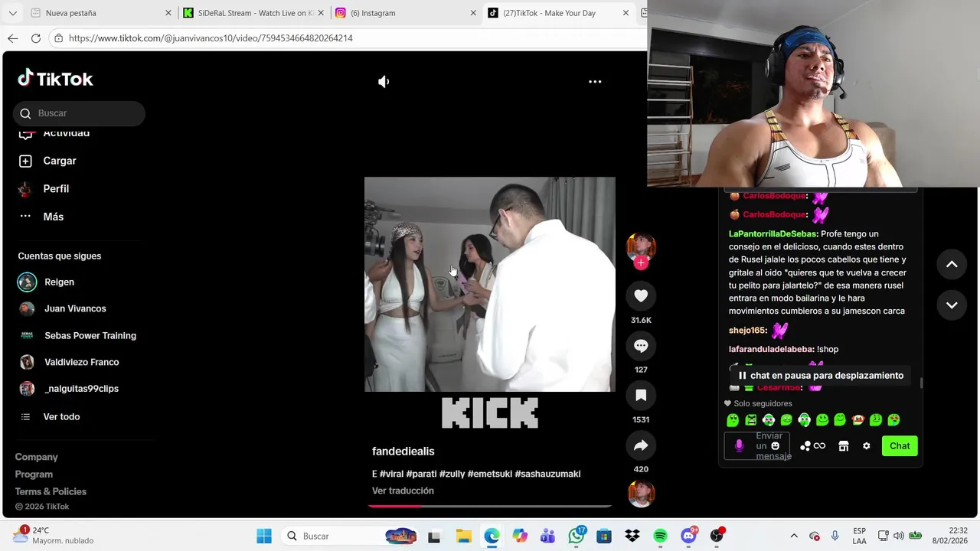Open Terms & Policies footer link
The width and height of the screenshot is (980, 551).
pyautogui.click(x=51, y=491)
